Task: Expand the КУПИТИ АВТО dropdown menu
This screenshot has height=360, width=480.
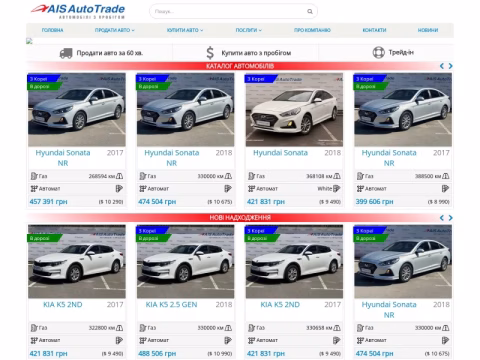Action: (185, 30)
